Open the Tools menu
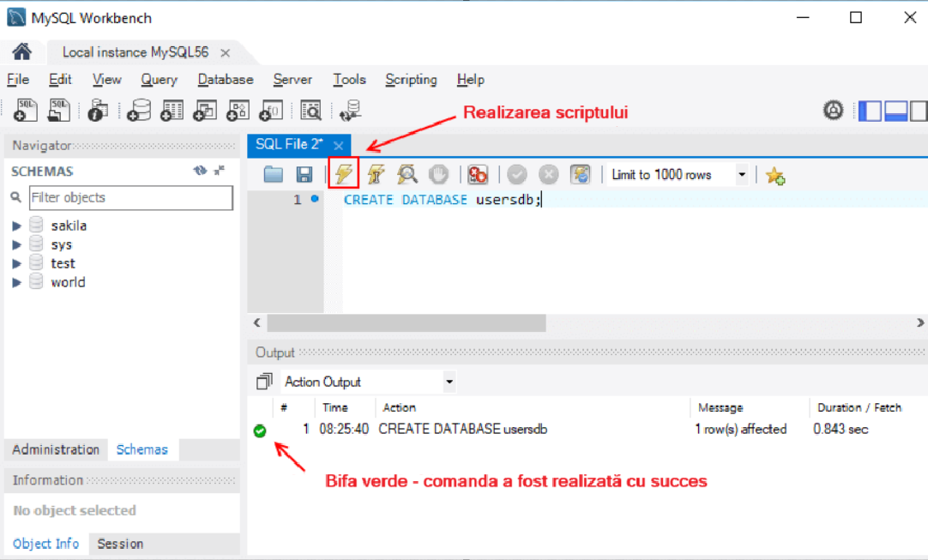Viewport: 928px width, 560px height. tap(349, 79)
